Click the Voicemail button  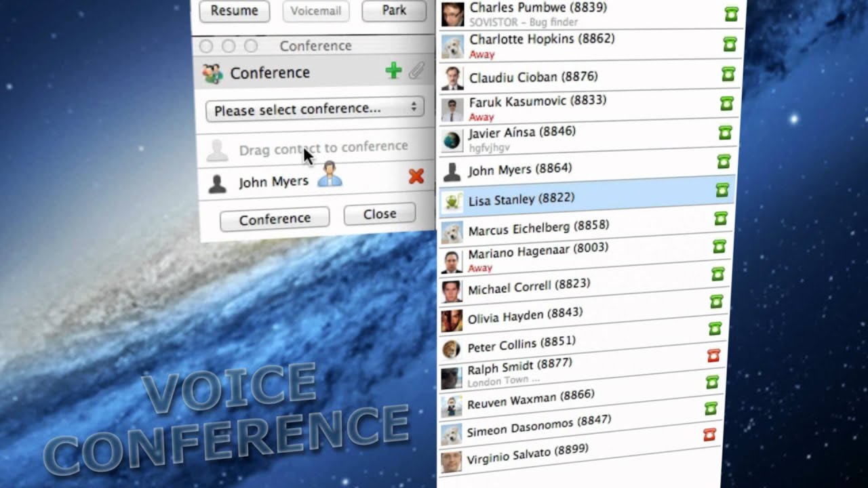(x=315, y=11)
